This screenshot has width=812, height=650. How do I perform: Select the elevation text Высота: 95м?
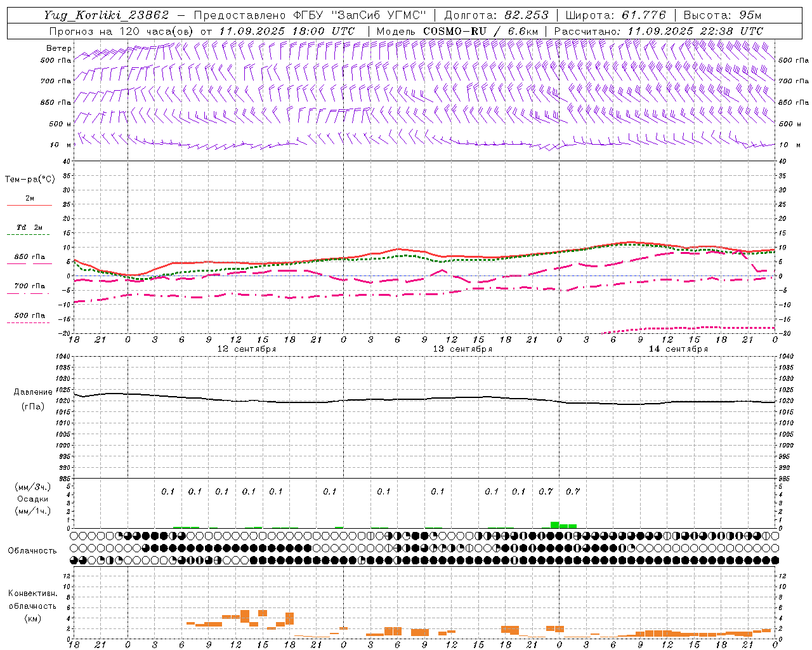click(723, 15)
